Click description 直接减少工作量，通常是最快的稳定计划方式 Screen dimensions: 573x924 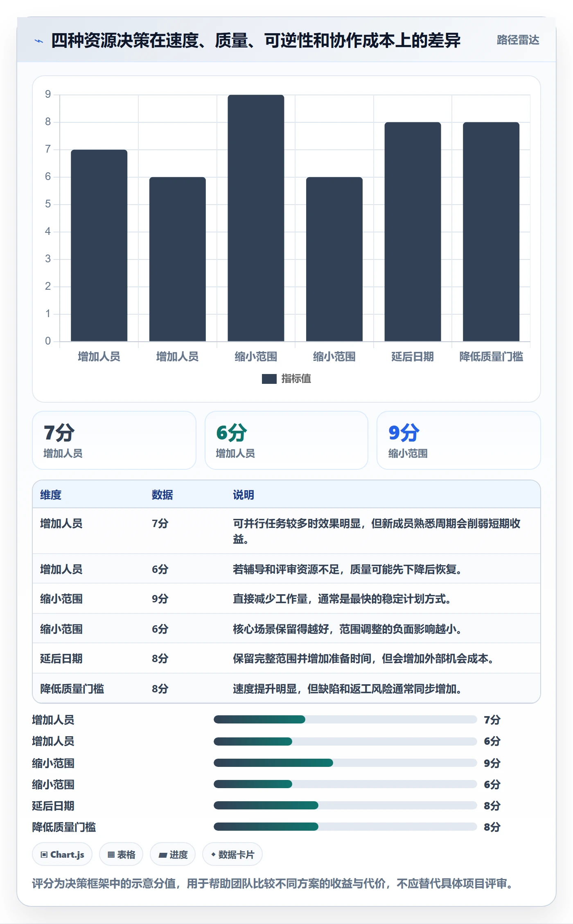click(342, 599)
